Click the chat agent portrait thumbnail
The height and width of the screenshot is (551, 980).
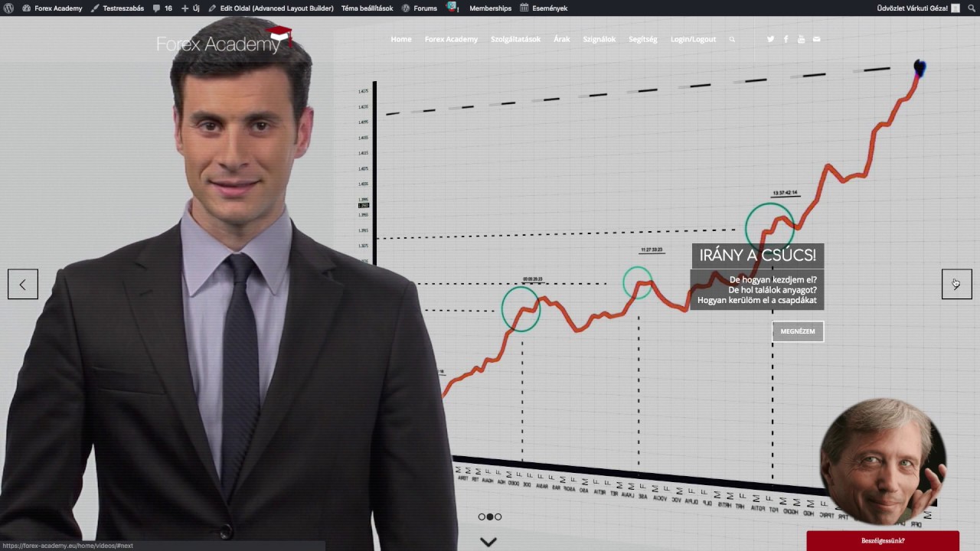click(883, 461)
